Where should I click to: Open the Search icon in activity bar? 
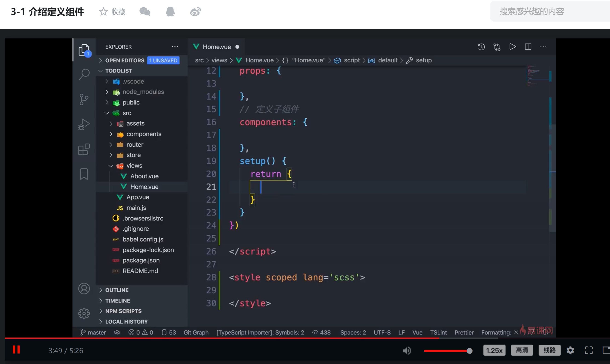click(x=84, y=74)
